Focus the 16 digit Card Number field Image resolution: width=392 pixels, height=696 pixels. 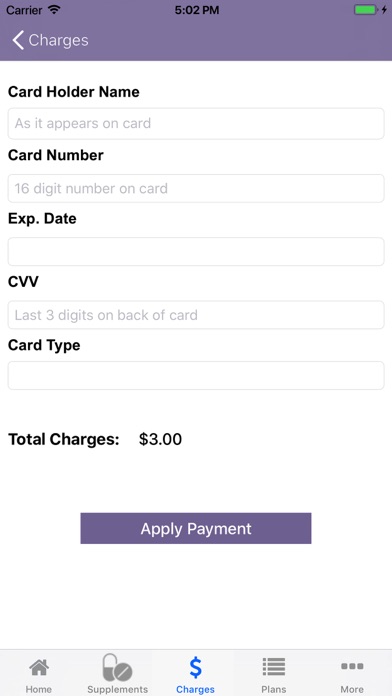click(196, 188)
